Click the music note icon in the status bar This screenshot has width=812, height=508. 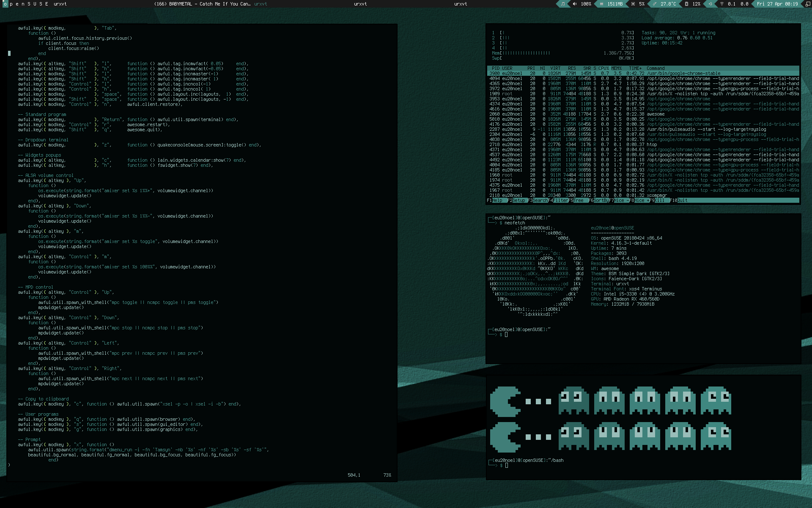(x=562, y=4)
